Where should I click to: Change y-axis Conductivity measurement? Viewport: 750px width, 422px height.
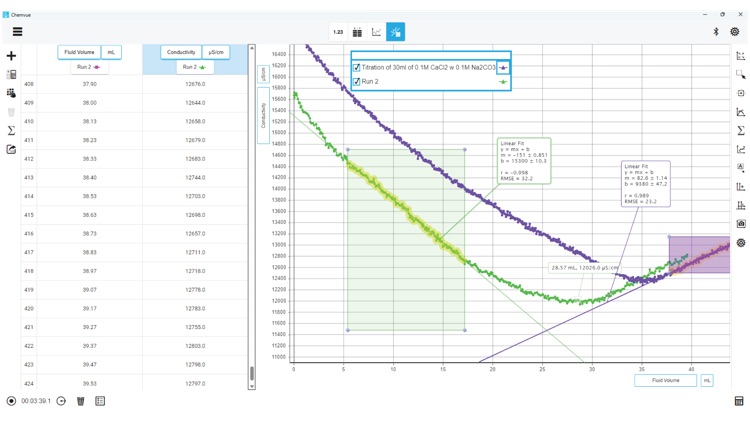click(263, 115)
